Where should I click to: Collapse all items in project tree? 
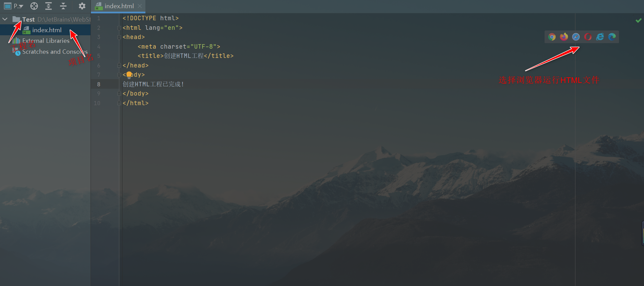tap(63, 6)
